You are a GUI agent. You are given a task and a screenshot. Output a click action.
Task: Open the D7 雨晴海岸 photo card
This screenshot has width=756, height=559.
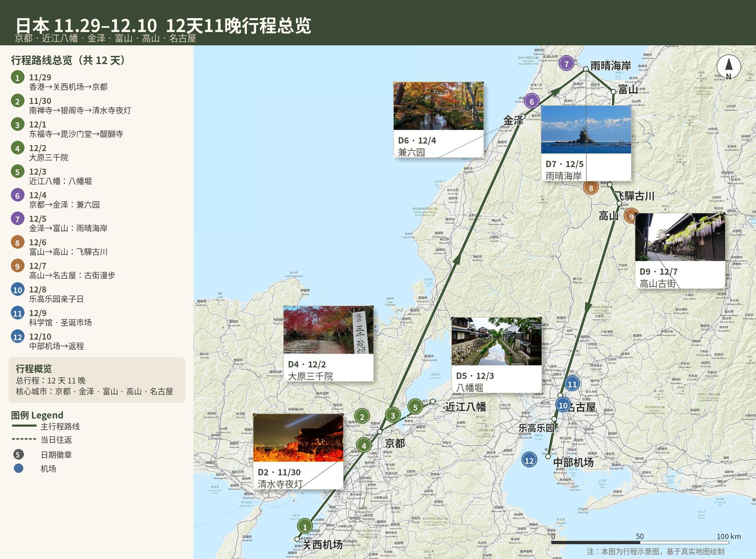586,144
